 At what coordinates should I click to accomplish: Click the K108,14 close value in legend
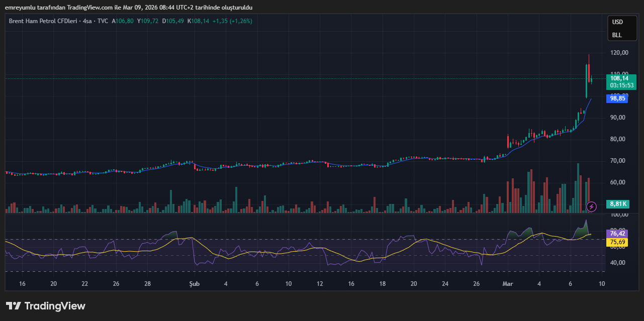(198, 21)
